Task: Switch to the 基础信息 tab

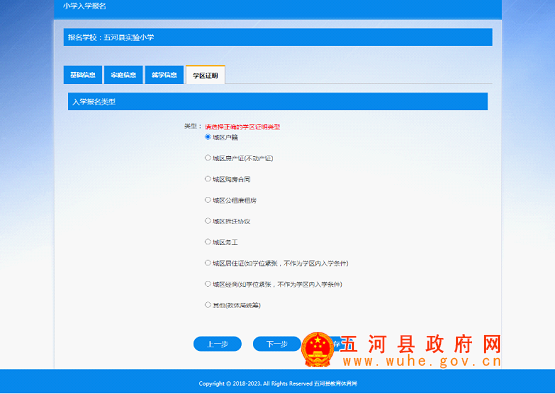Action: click(83, 75)
